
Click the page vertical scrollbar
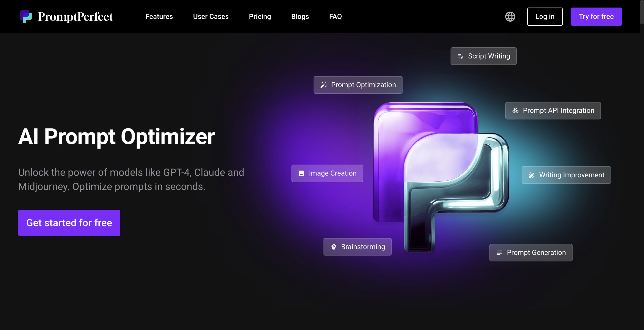click(642, 13)
